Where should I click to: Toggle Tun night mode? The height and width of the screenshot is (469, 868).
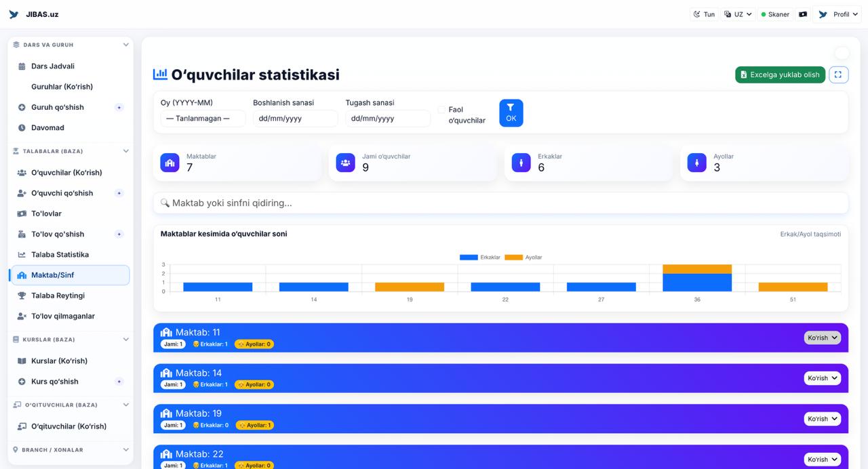704,14
